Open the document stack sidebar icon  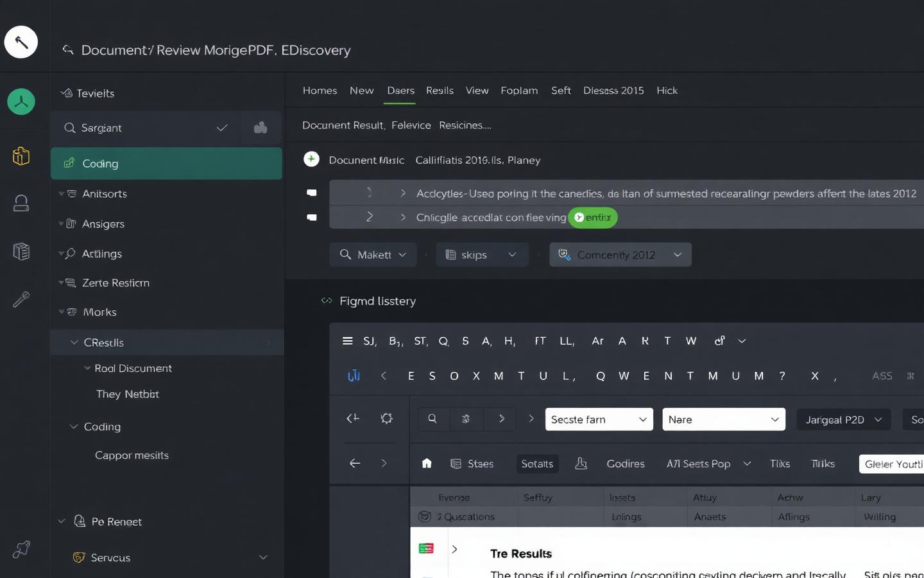click(21, 251)
